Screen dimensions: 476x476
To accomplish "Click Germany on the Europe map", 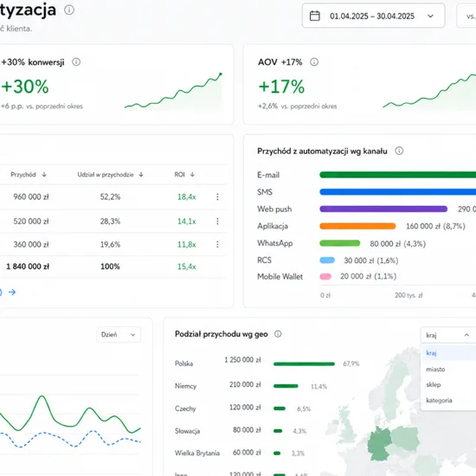I will (378, 444).
